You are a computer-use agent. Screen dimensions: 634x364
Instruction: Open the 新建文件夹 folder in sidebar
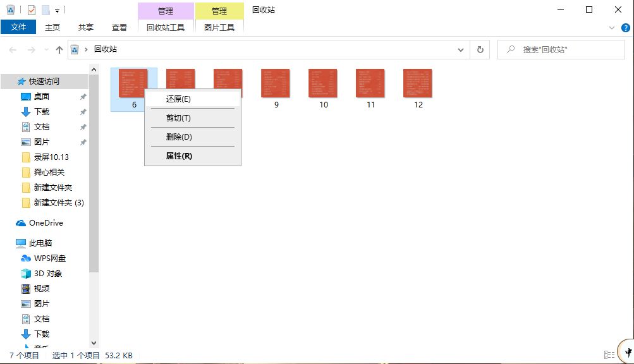(x=53, y=187)
